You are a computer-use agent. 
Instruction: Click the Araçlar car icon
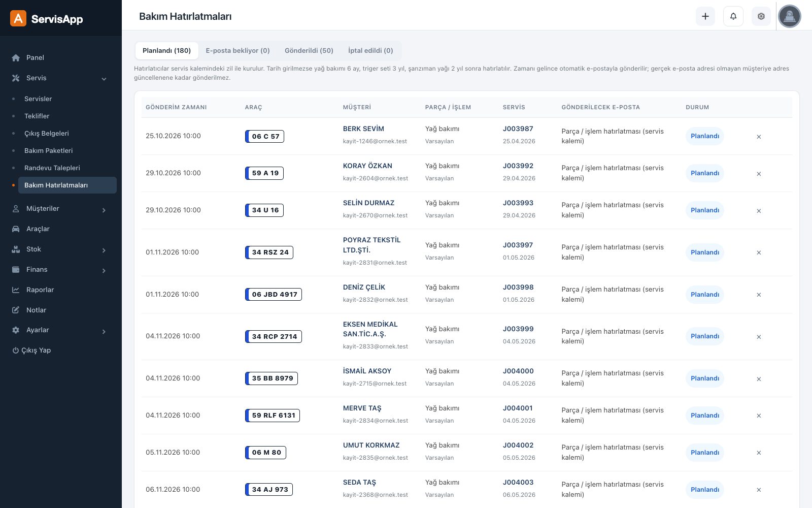pyautogui.click(x=16, y=229)
